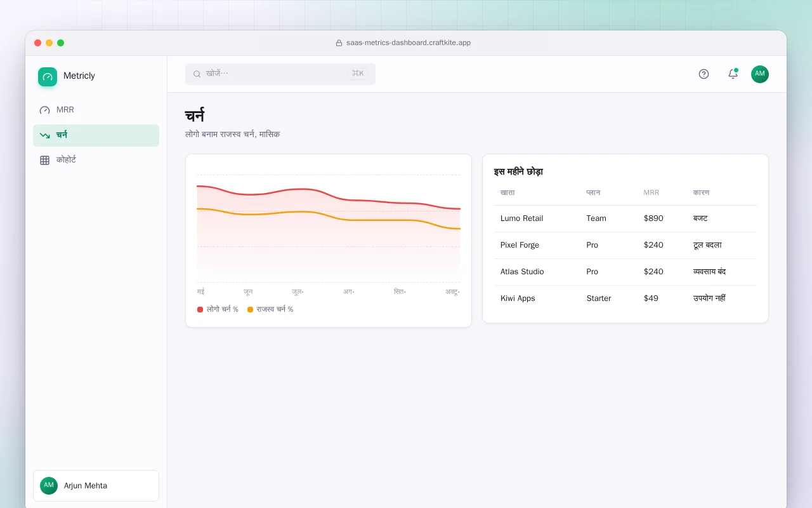Screen dimensions: 812x508
Task: Click the मई axis label on chart
Action: point(200,292)
